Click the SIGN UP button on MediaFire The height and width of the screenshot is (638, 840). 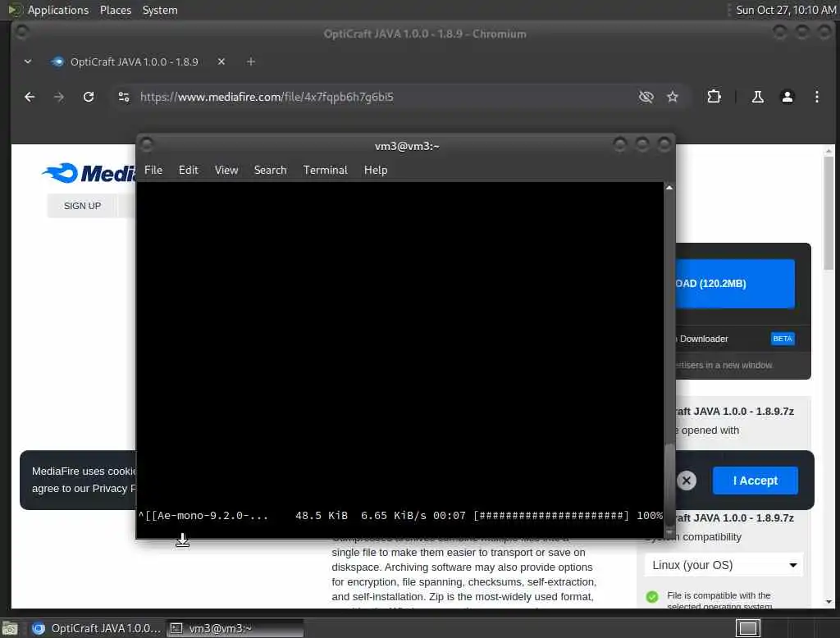[82, 206]
